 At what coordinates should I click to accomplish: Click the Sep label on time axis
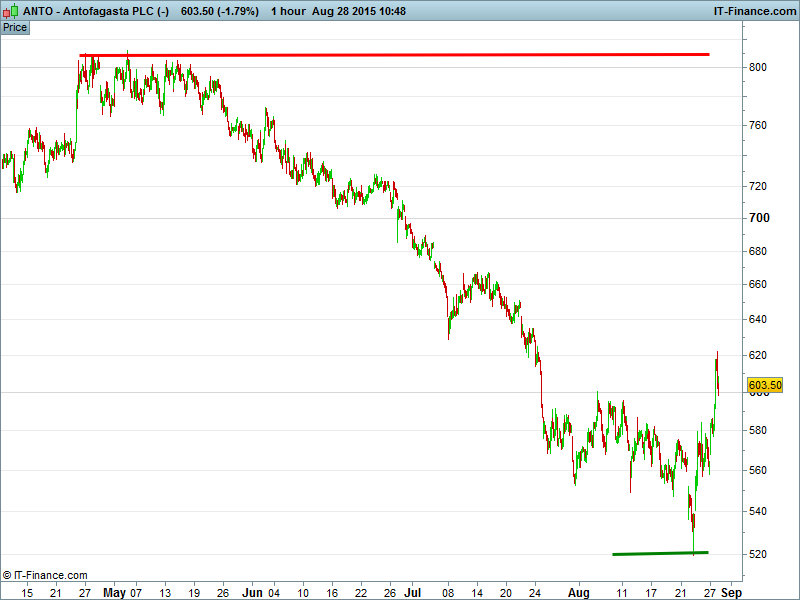pyautogui.click(x=731, y=592)
